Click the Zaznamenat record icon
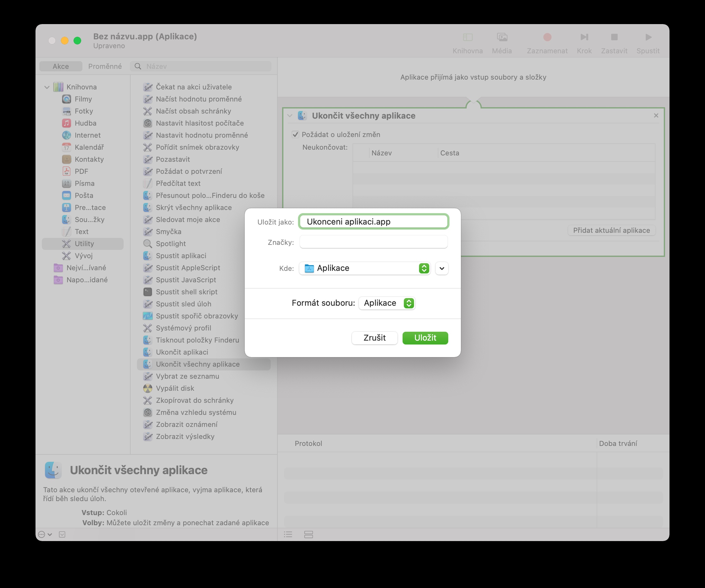 [547, 37]
